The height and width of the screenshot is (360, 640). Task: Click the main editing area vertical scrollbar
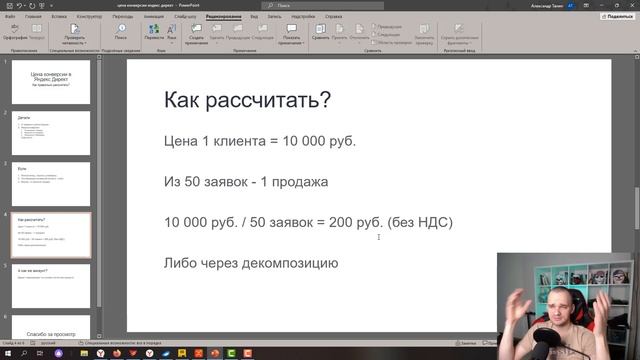pyautogui.click(x=637, y=208)
